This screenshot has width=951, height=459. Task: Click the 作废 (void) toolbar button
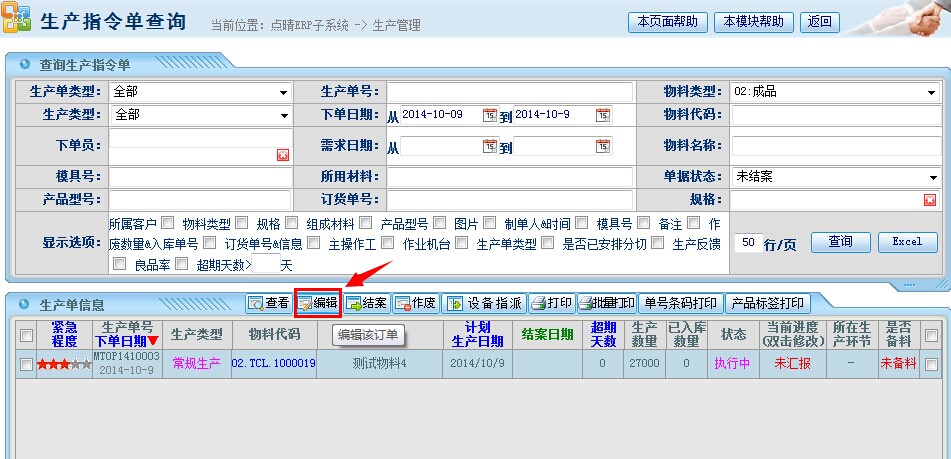point(415,303)
